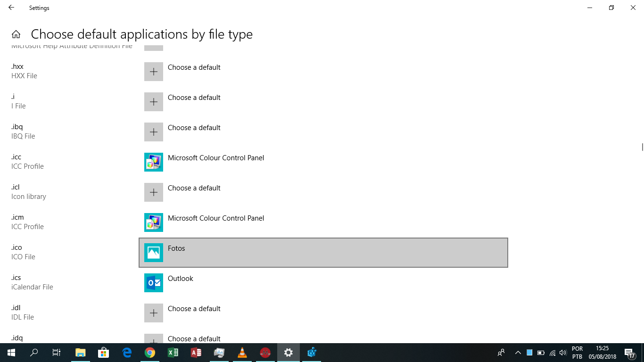Click the ".ico" extension label

pos(17,247)
